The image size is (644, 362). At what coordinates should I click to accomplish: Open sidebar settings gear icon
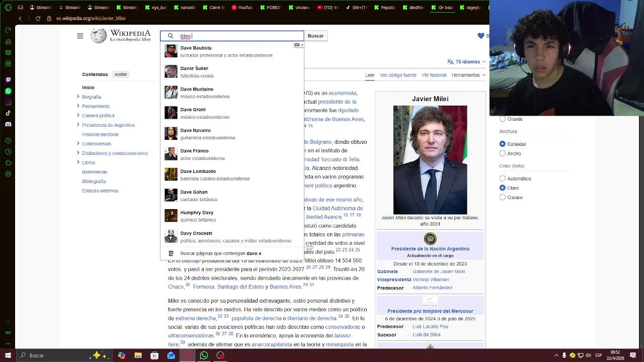click(8, 174)
